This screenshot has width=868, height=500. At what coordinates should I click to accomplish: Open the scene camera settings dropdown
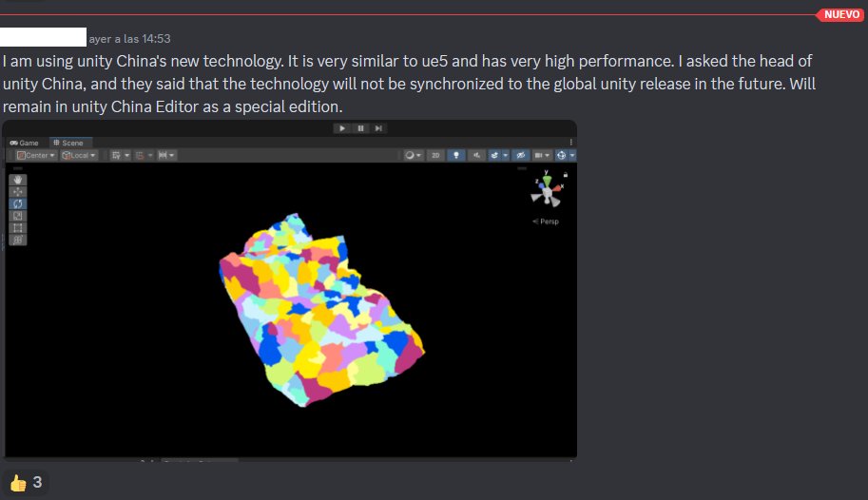pyautogui.click(x=541, y=156)
